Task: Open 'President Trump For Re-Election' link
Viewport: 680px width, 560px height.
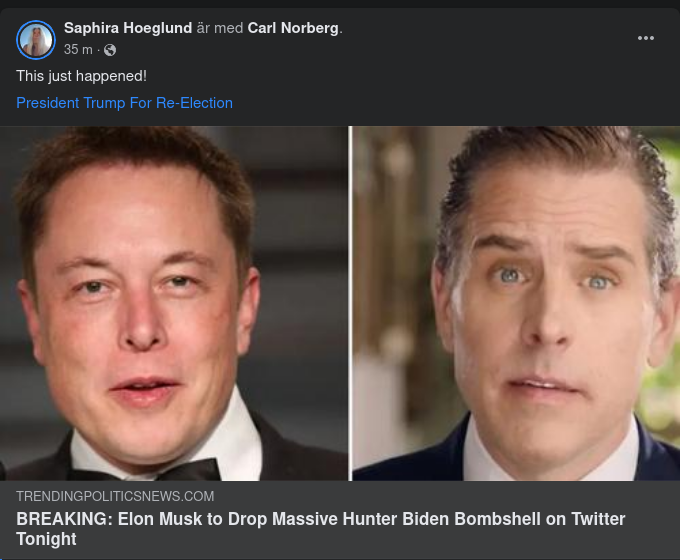Action: (x=124, y=103)
